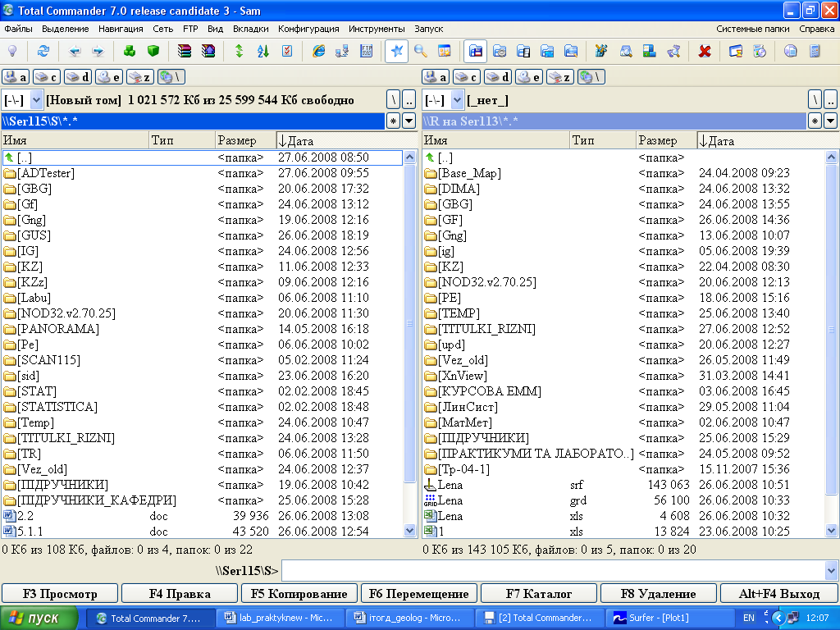
Task: Click the light bulb toolbar icon
Action: click(x=12, y=51)
